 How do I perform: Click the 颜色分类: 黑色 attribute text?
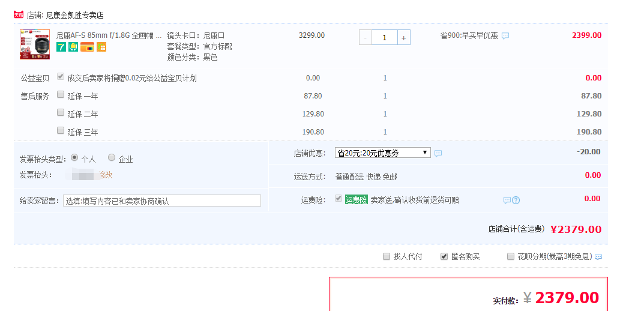[x=192, y=57]
